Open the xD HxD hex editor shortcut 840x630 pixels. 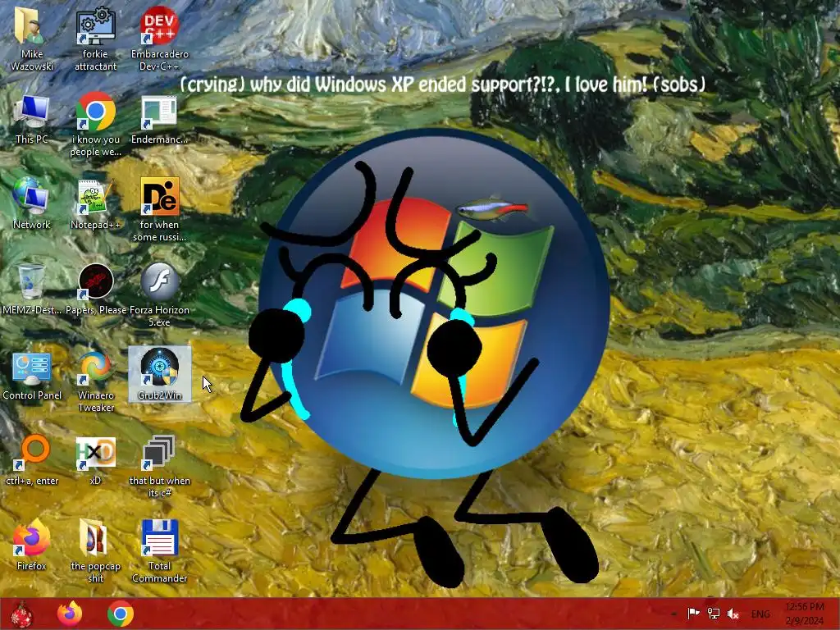point(95,459)
